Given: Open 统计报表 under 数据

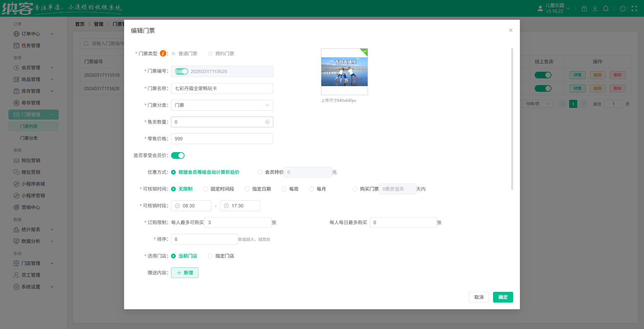Looking at the screenshot, I should (30, 229).
